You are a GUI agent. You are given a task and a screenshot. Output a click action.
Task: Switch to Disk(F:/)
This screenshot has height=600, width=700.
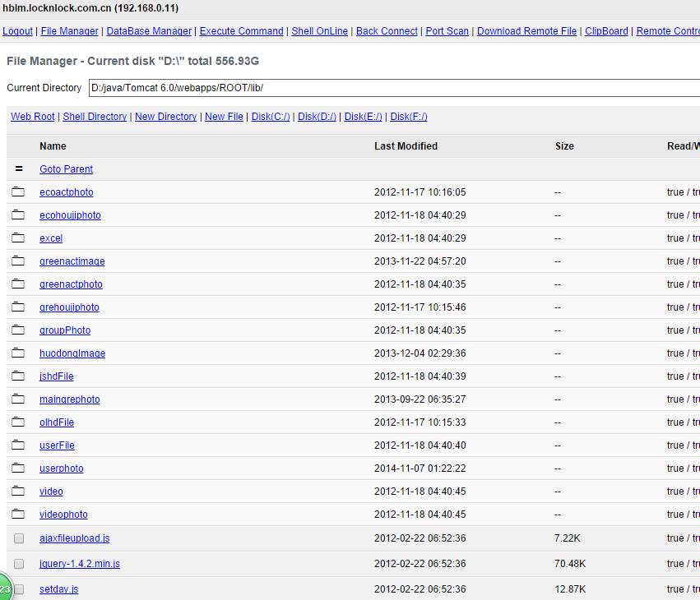(x=409, y=117)
